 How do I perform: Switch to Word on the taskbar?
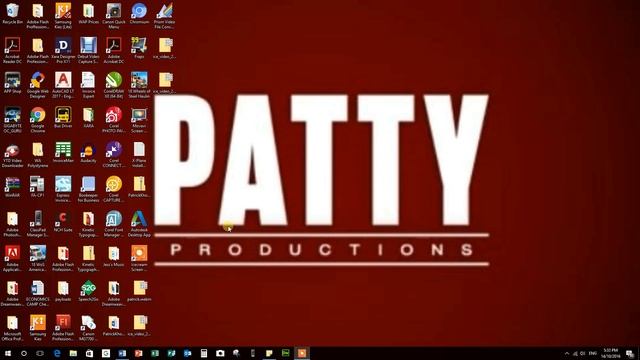click(122, 353)
